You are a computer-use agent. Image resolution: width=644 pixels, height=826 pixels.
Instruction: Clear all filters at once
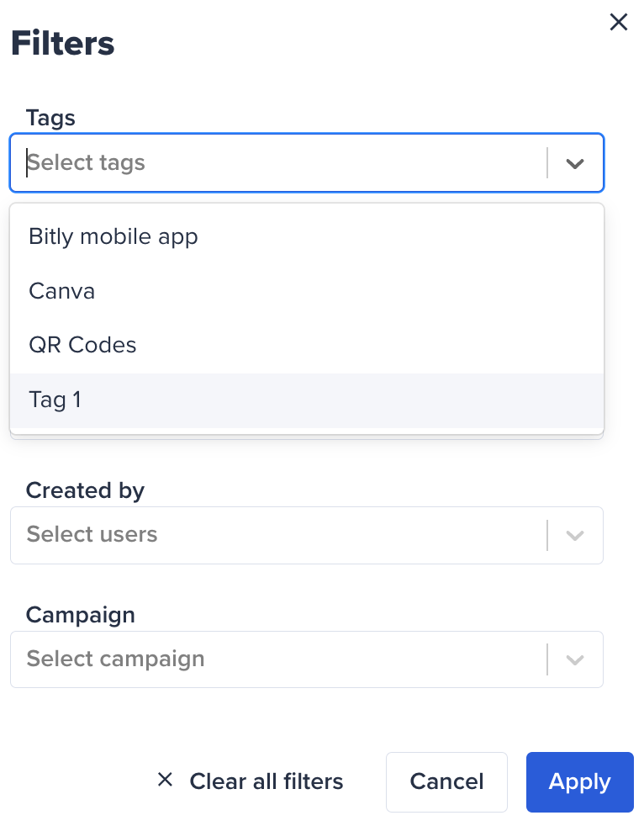pos(267,781)
